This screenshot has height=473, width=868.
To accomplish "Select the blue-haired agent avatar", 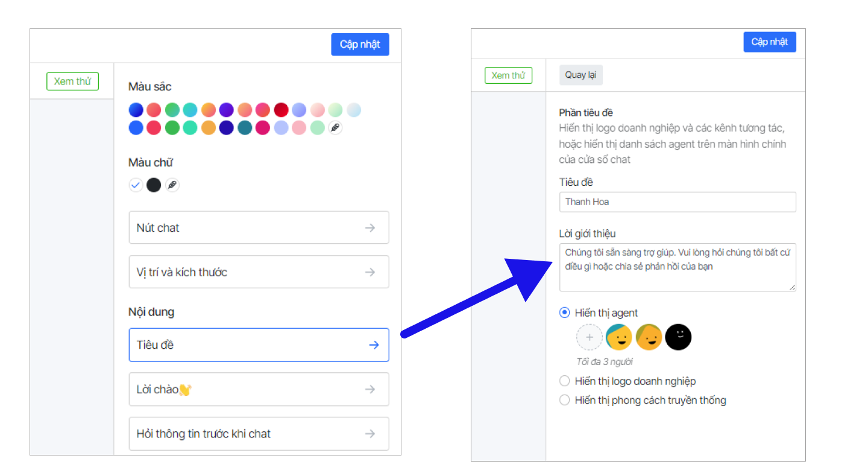I will click(x=618, y=337).
